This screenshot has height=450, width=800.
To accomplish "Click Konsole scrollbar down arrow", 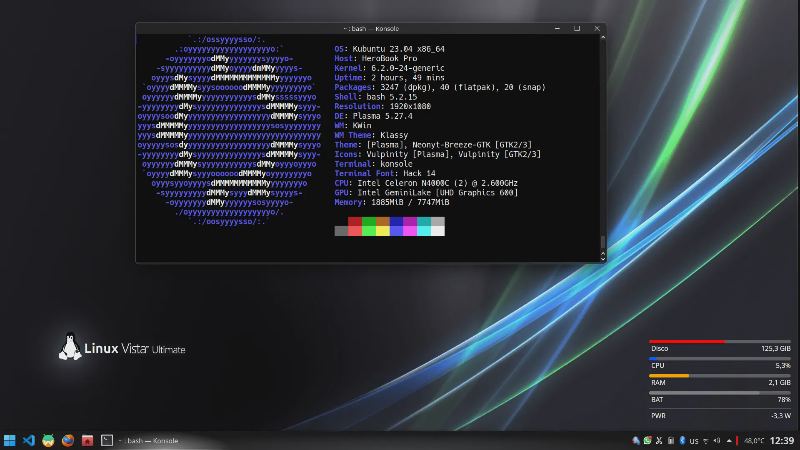I will (603, 259).
